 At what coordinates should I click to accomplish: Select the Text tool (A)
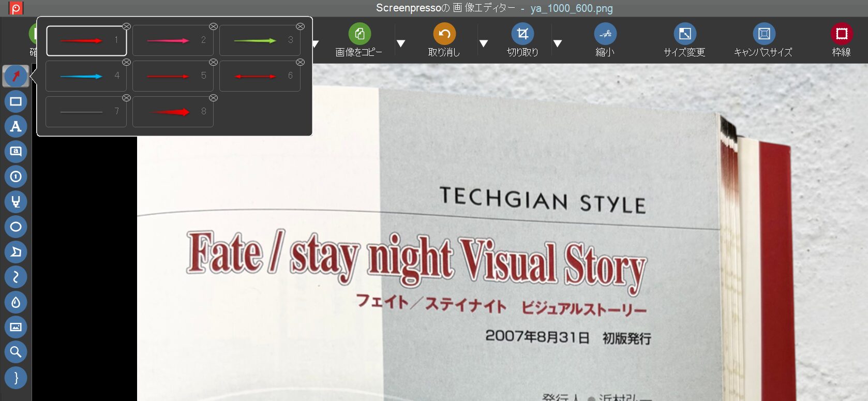tap(16, 126)
